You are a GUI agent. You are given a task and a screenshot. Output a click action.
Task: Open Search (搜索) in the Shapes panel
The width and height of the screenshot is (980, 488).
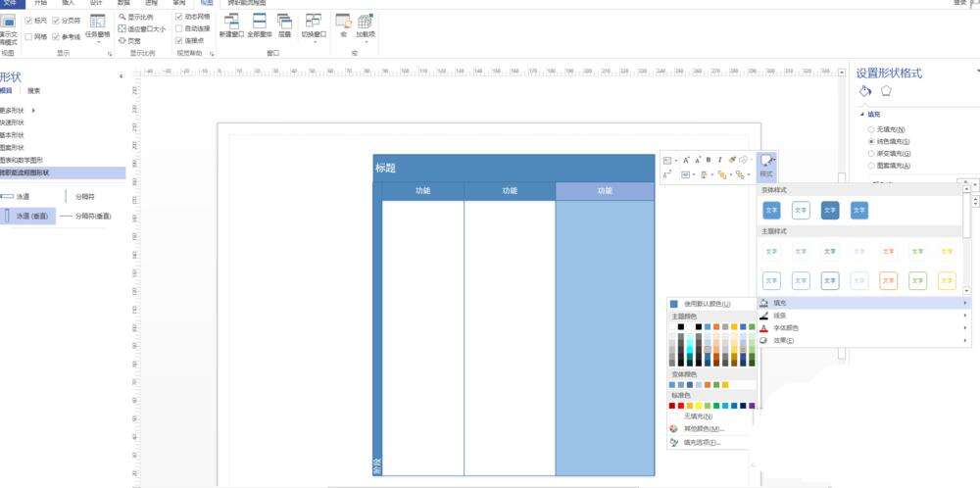(33, 91)
